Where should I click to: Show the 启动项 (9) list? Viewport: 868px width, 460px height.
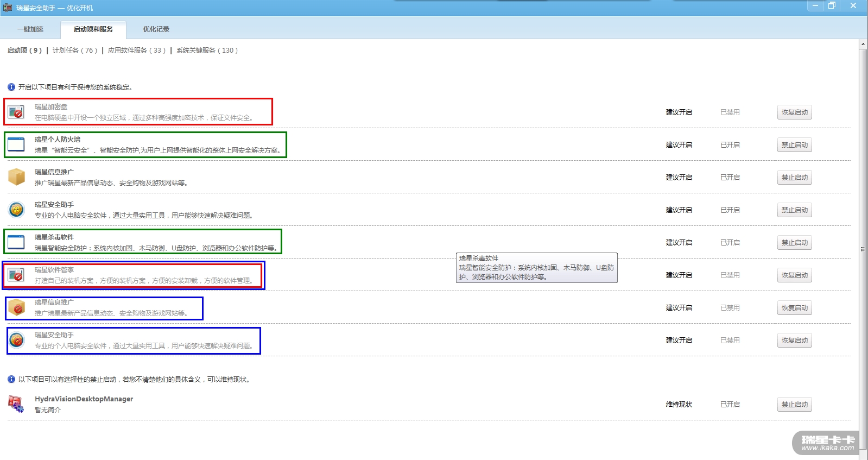coord(24,51)
